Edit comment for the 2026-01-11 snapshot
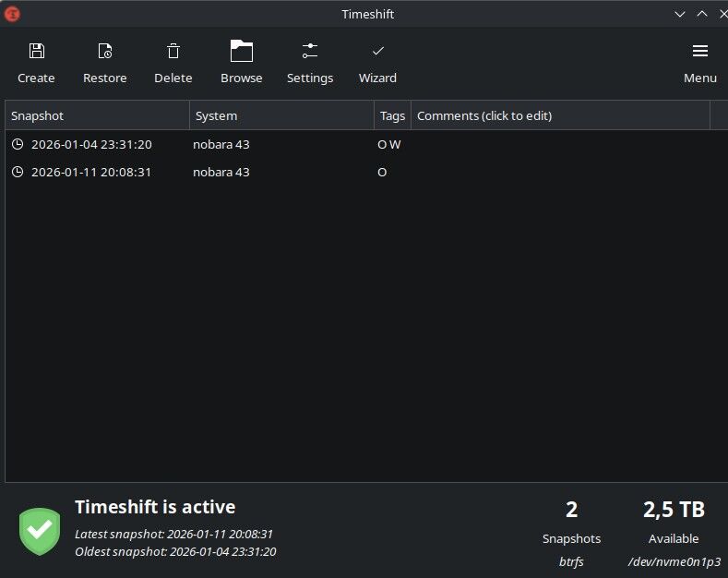 (559, 172)
